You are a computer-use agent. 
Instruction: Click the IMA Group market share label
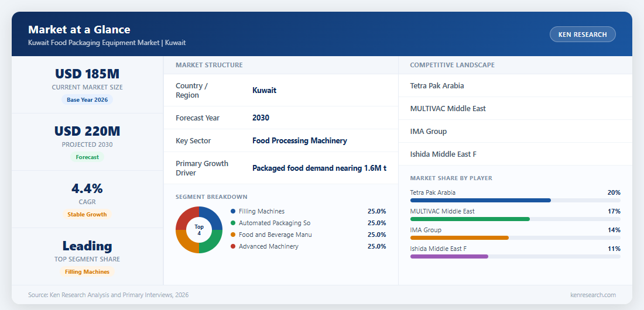(x=426, y=230)
